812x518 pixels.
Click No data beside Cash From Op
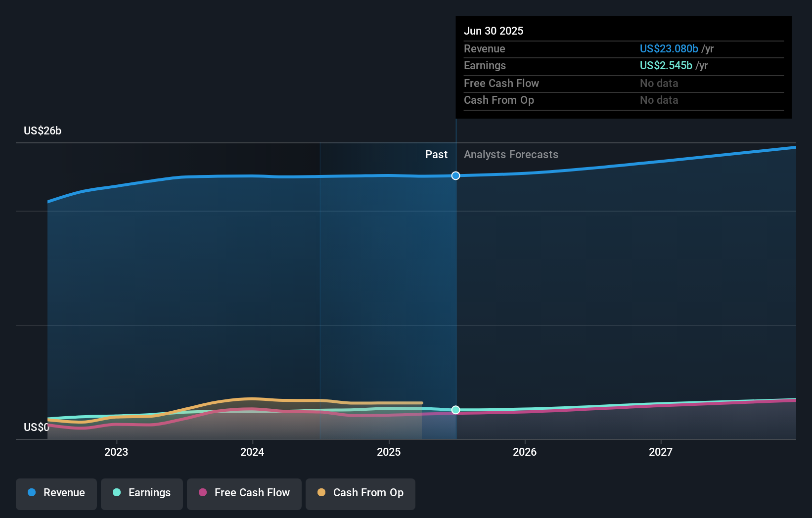(x=659, y=100)
